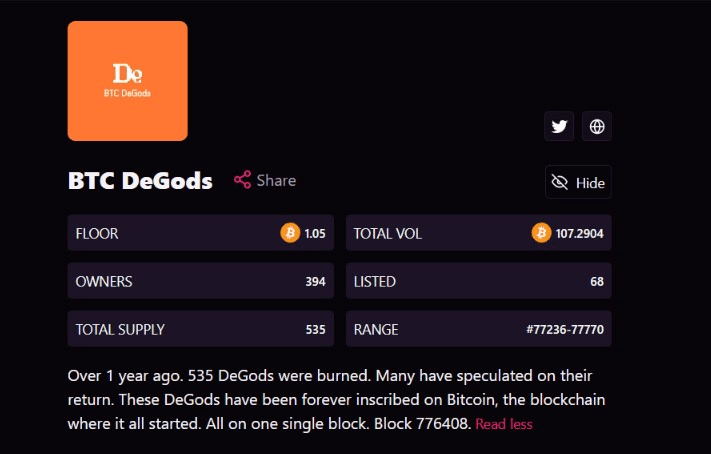Screen dimensions: 711x454
Task: Hide the BTC DeGods collection
Action: 578,182
